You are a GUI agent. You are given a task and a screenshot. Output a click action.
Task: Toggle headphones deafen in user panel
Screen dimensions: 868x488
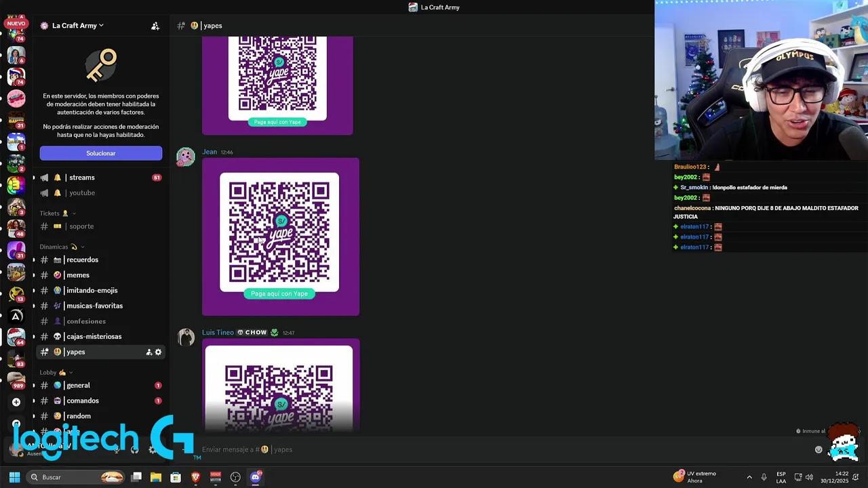click(x=134, y=449)
